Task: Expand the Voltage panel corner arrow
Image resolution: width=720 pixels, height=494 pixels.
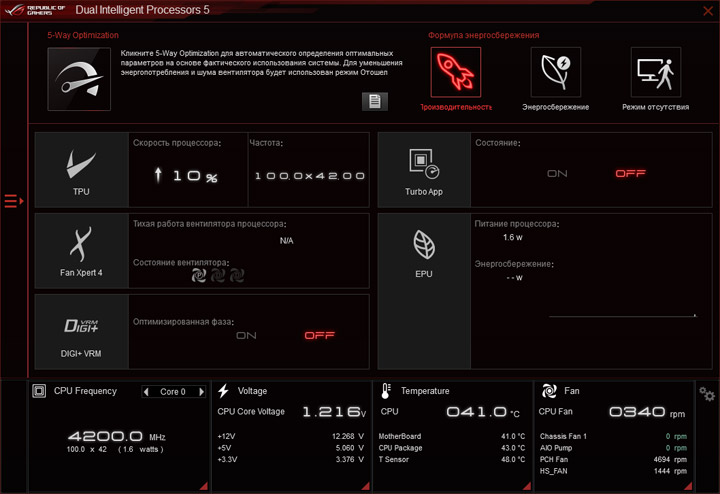Action: pyautogui.click(x=366, y=486)
